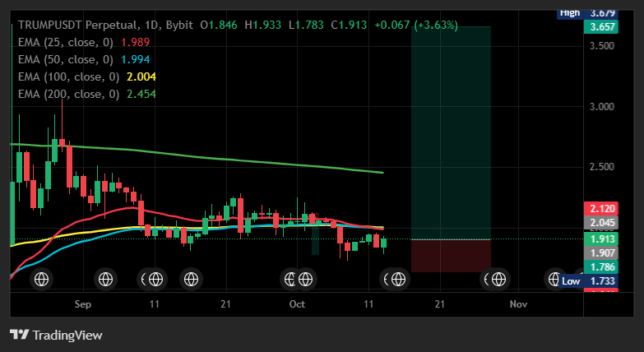Select the EMA (50, close, 0) legend
This screenshot has width=644, height=352.
pyautogui.click(x=65, y=59)
